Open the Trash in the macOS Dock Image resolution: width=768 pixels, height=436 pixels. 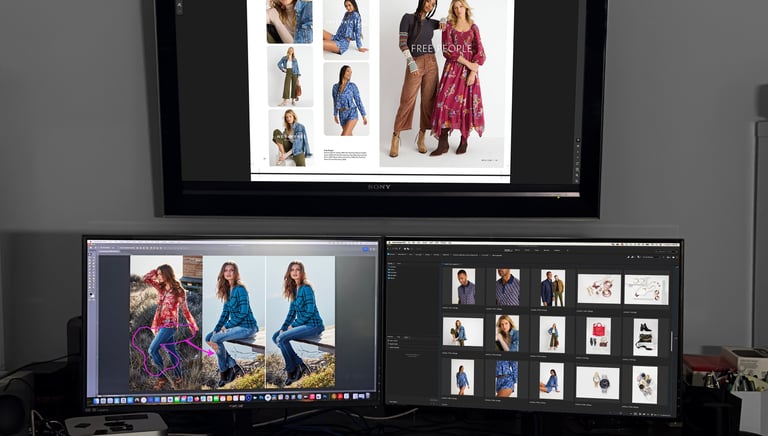click(368, 395)
